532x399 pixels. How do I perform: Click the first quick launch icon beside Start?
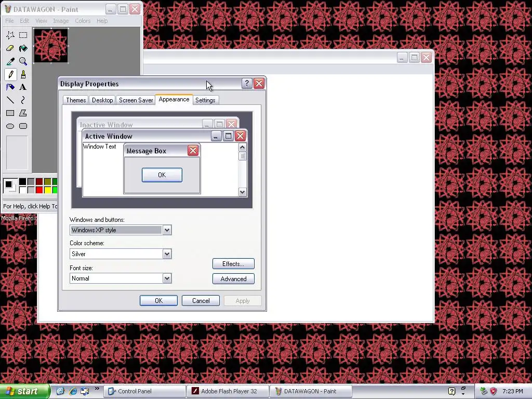point(60,391)
